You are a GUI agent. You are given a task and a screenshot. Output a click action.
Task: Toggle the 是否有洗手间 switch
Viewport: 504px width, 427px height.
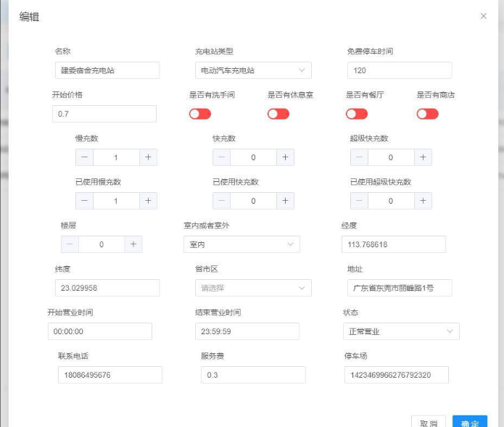click(200, 114)
